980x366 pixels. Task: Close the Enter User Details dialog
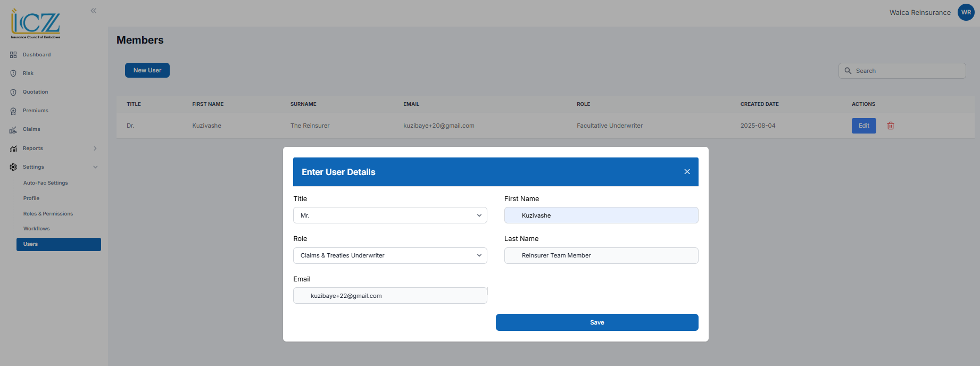pos(687,172)
